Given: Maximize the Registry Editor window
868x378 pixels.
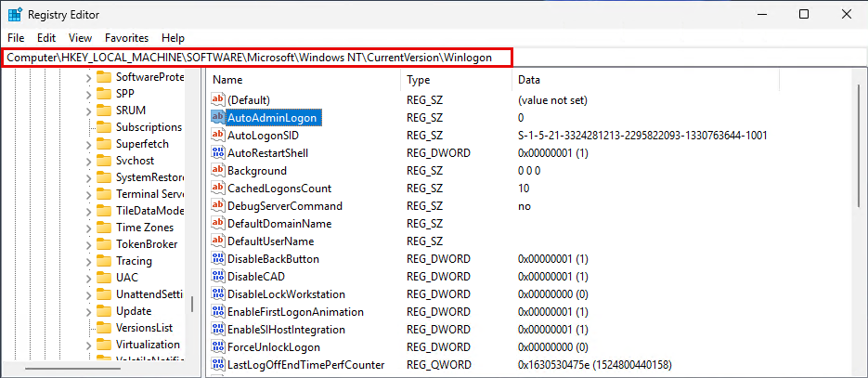Looking at the screenshot, I should pyautogui.click(x=804, y=14).
